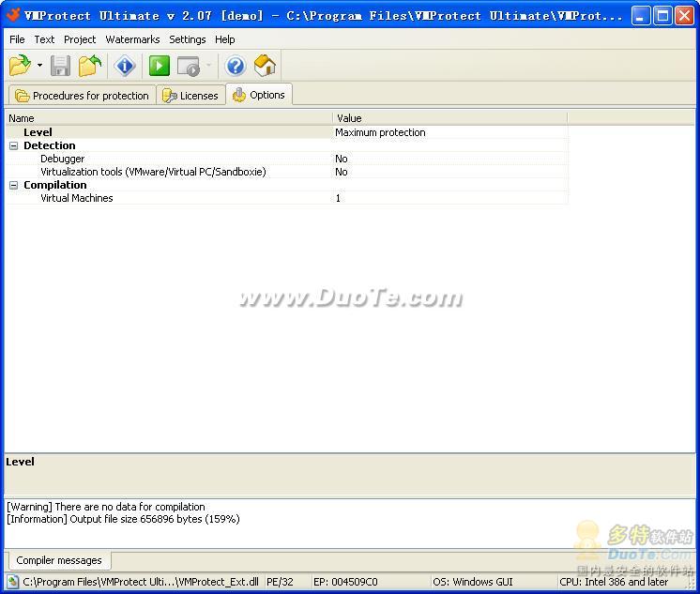The width and height of the screenshot is (700, 594).
Task: Click CPU: Intel 386 and later
Action: tap(614, 582)
